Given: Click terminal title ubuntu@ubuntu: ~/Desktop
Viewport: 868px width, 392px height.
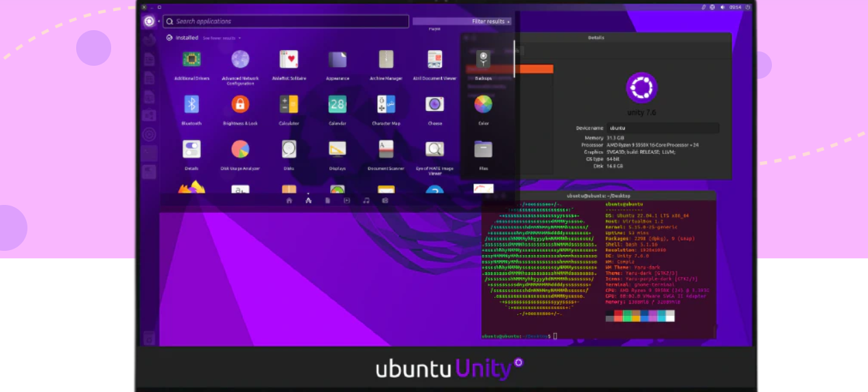Looking at the screenshot, I should click(598, 195).
